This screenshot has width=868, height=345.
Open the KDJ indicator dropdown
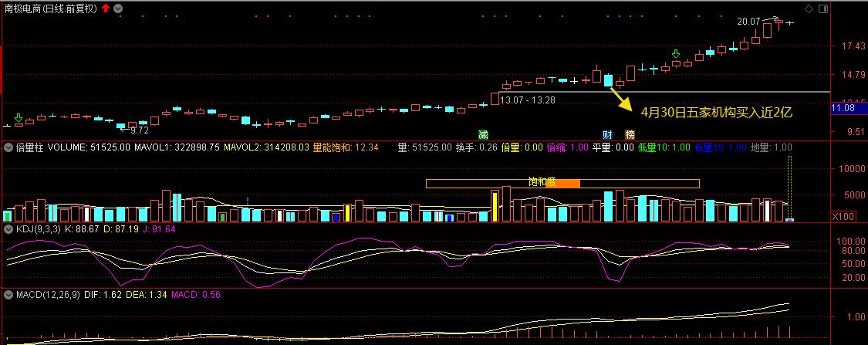click(x=8, y=228)
